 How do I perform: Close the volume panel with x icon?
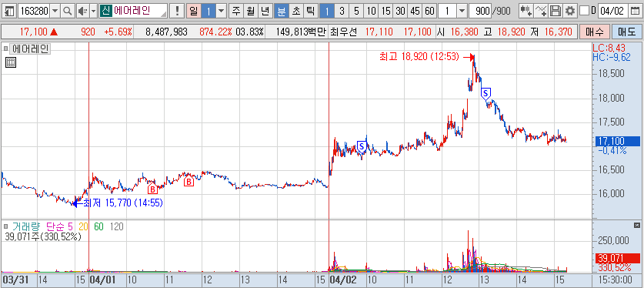coord(637,225)
